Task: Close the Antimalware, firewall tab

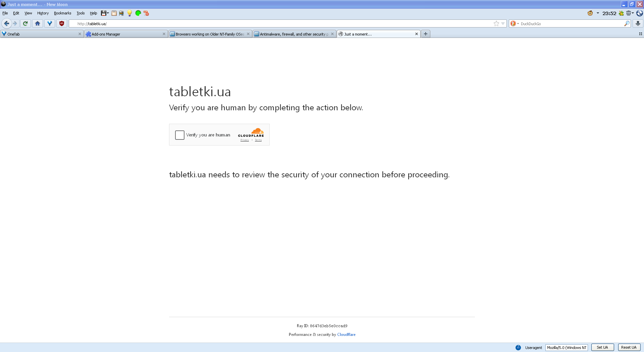Action: 332,34
